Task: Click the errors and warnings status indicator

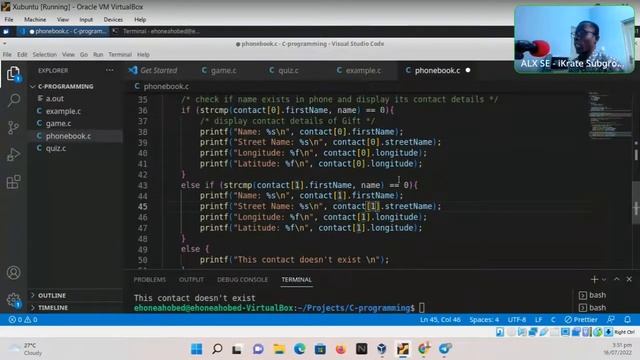Action: (x=23, y=320)
